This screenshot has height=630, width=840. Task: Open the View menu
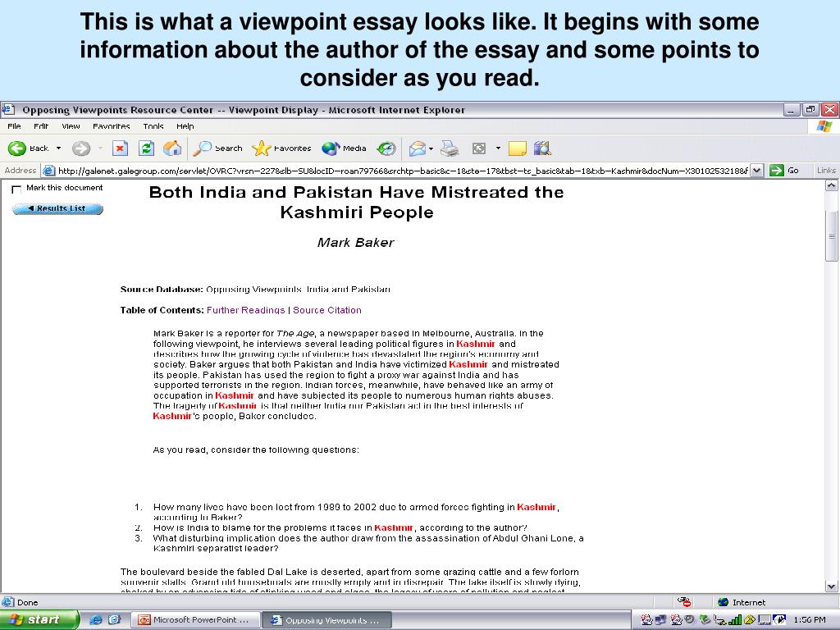coord(71,126)
